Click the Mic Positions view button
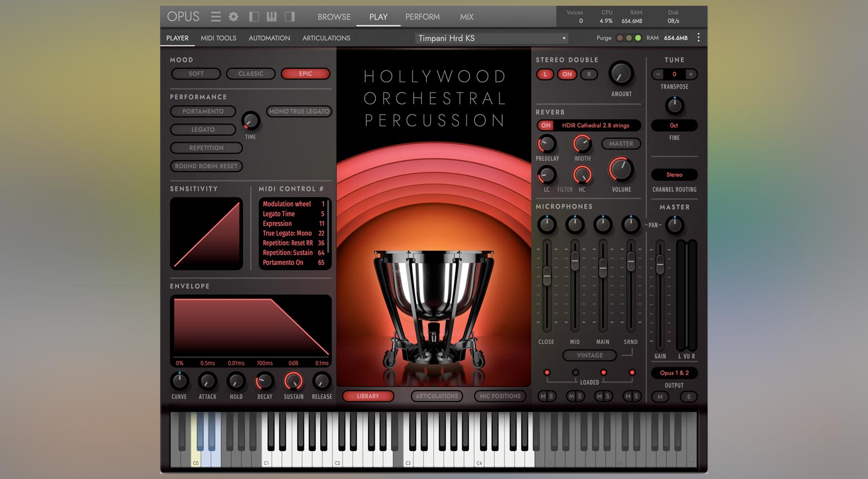 coord(500,396)
